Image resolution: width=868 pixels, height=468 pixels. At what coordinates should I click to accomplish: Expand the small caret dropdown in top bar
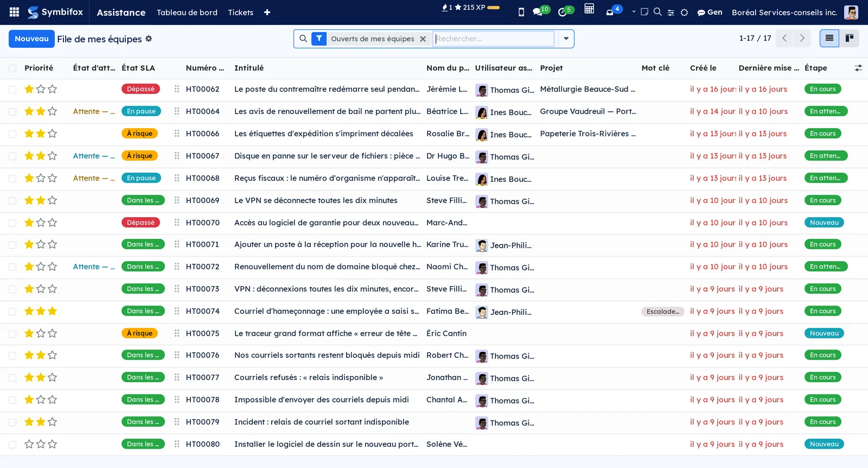tap(633, 11)
